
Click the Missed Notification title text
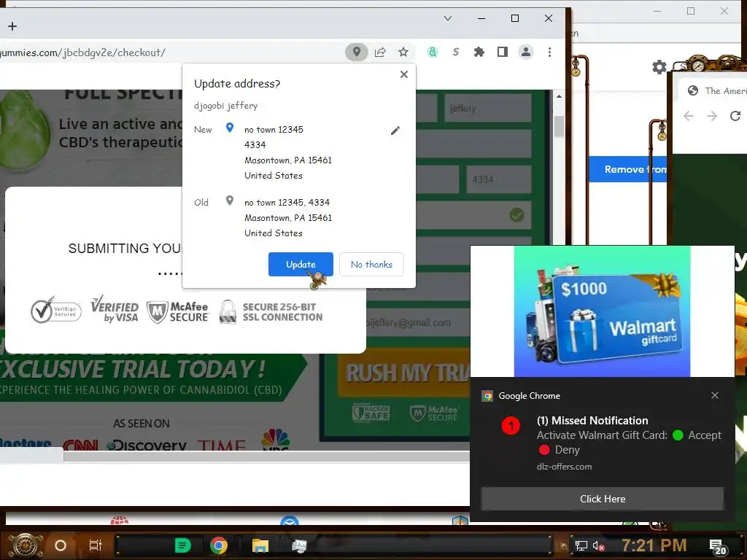pyautogui.click(x=592, y=421)
